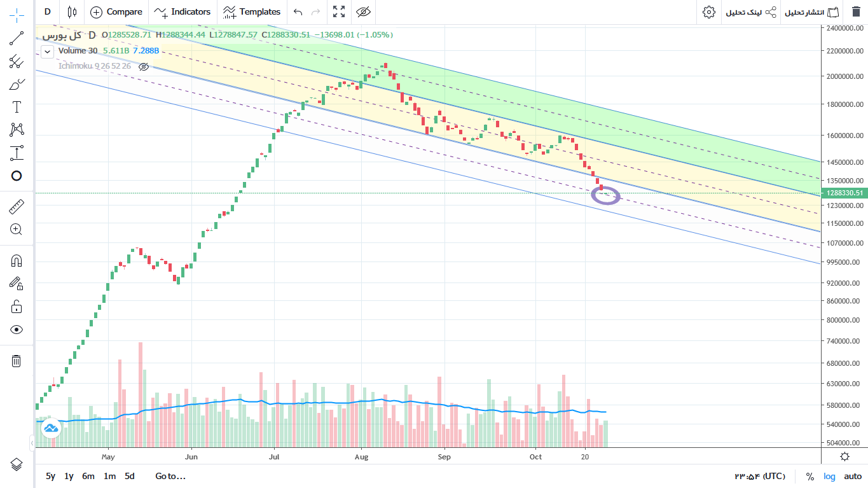The height and width of the screenshot is (488, 868).
Task: Open the object tree layers panel
Action: coord(17,464)
